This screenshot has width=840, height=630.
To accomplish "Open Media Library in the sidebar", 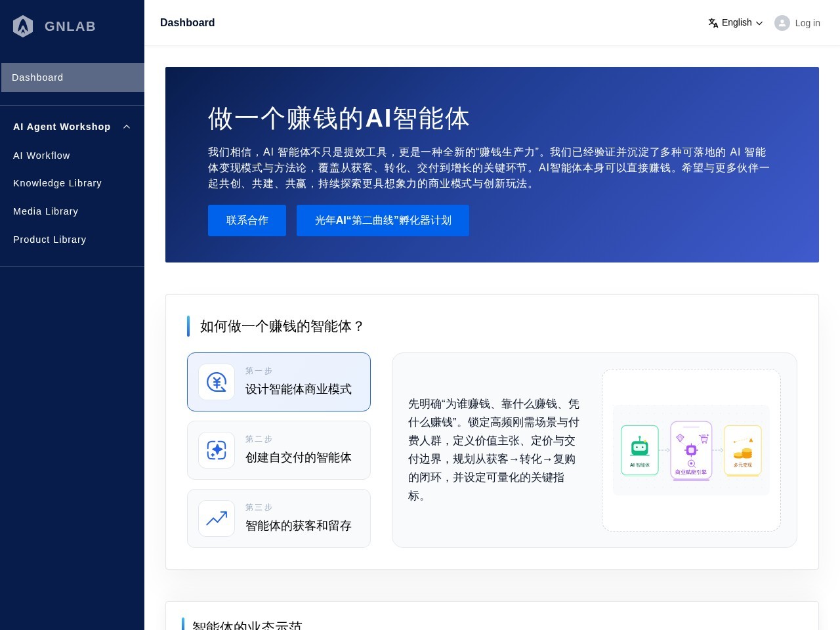I will pyautogui.click(x=45, y=211).
